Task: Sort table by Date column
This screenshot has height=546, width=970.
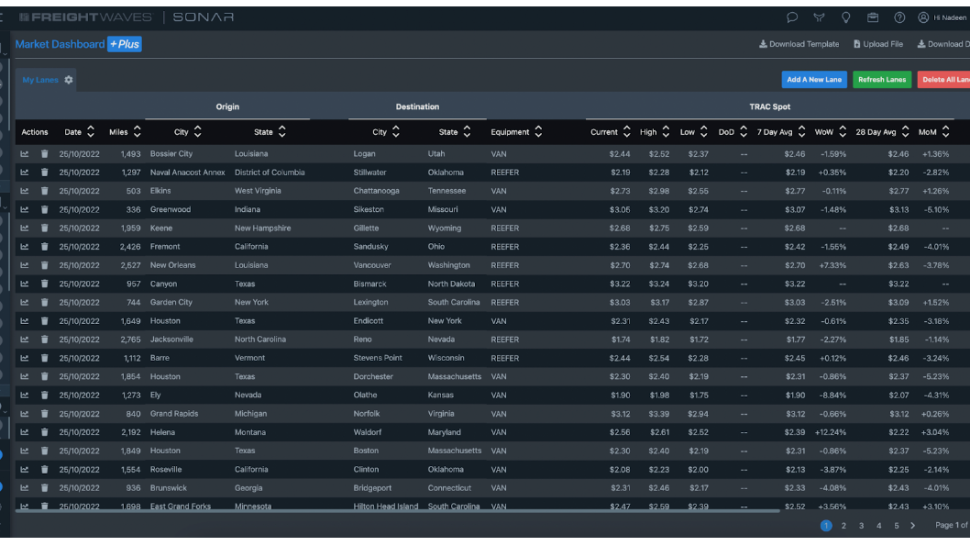Action: pos(79,132)
